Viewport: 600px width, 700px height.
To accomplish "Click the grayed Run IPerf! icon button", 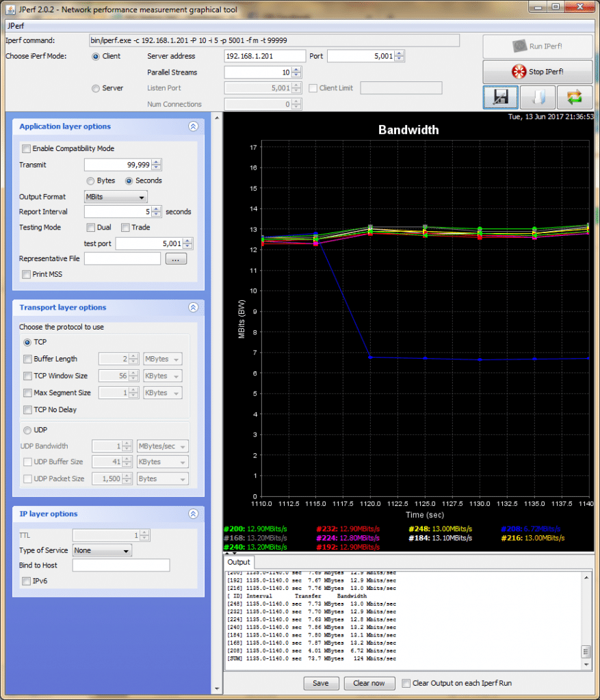I will tap(537, 46).
